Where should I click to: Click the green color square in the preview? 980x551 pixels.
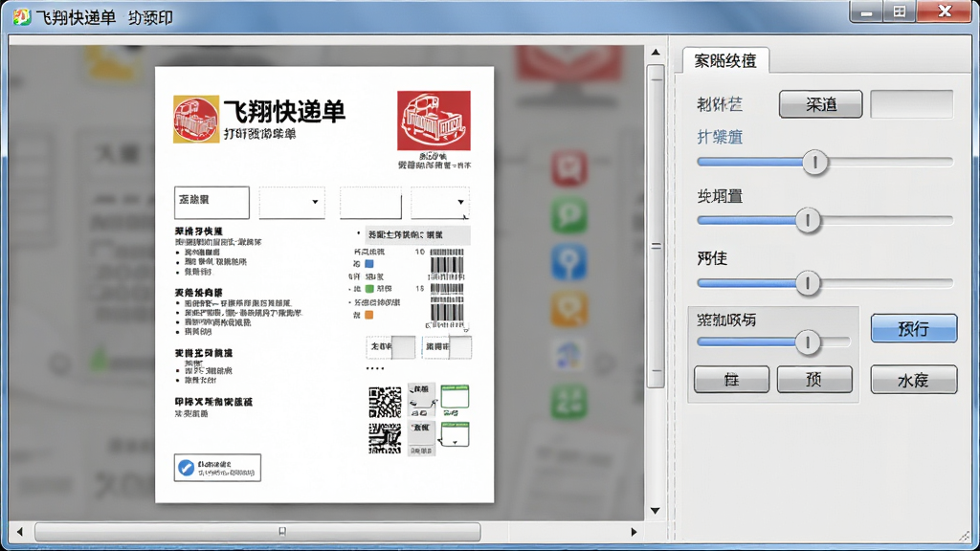(x=369, y=289)
